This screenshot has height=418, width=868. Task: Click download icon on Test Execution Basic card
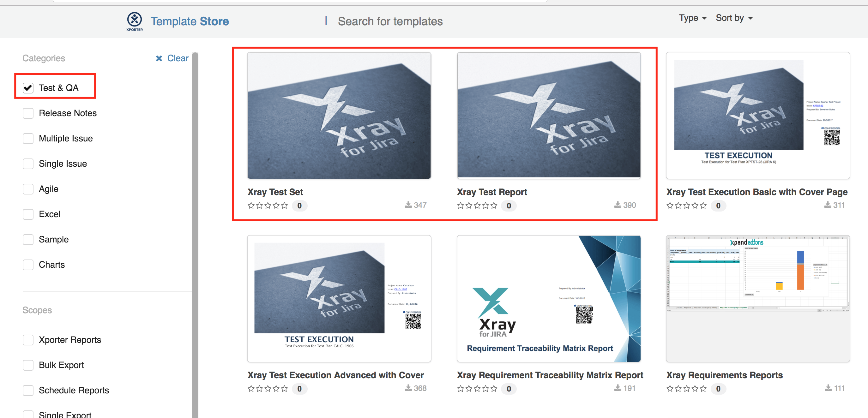tap(827, 205)
